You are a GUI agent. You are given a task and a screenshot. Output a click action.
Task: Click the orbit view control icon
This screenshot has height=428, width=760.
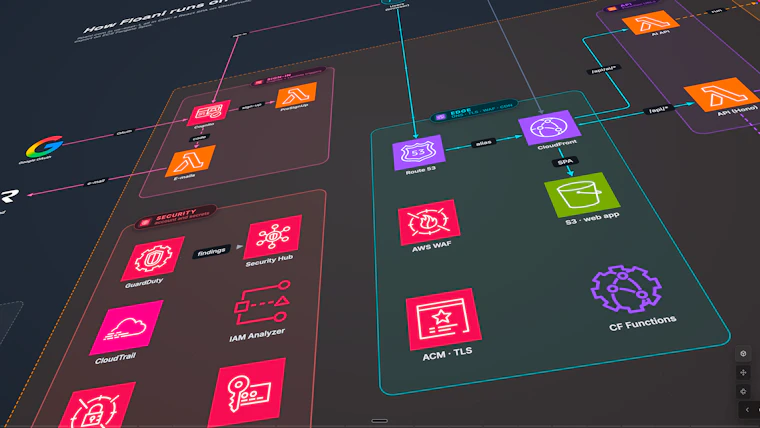click(743, 353)
